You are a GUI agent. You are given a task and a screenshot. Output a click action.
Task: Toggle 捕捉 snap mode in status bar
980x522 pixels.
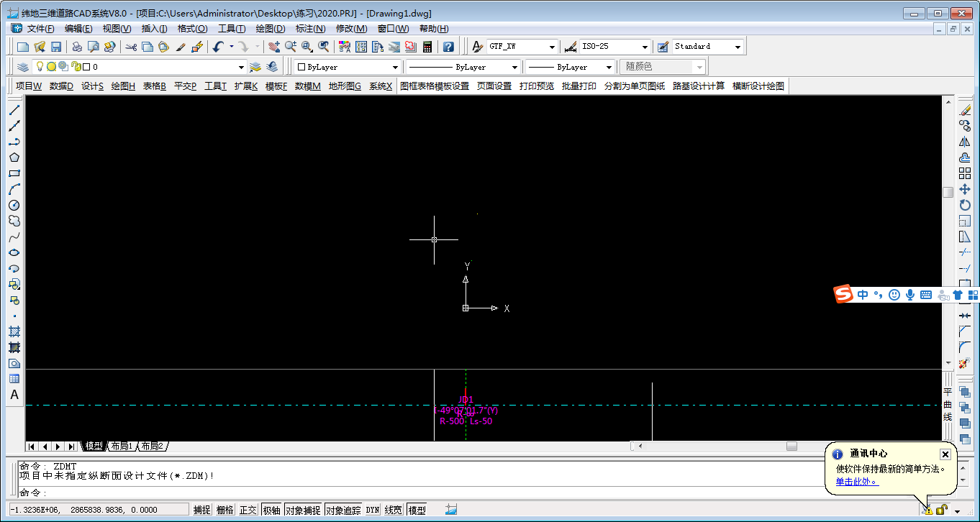pyautogui.click(x=202, y=510)
